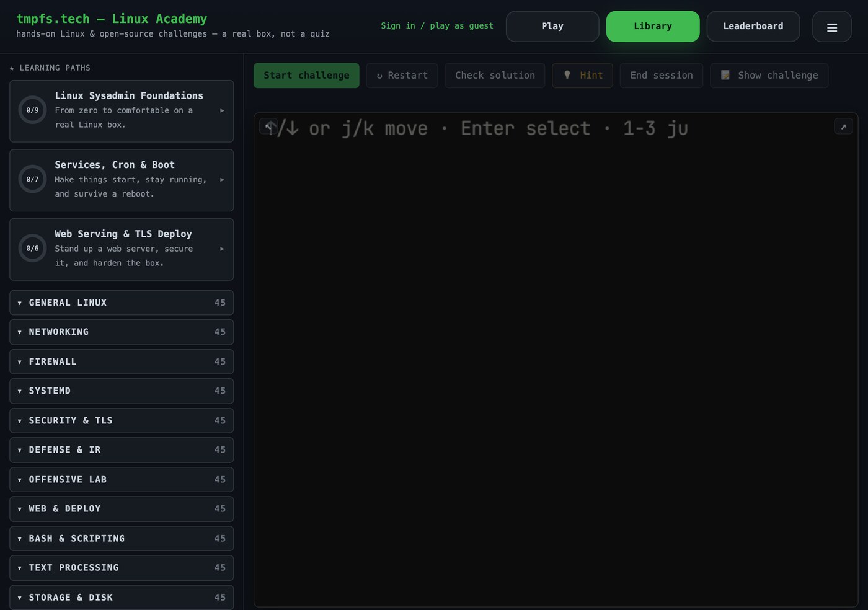Click the tmpfs.tech — Linux Academy title
This screenshot has height=610, width=868.
point(112,19)
